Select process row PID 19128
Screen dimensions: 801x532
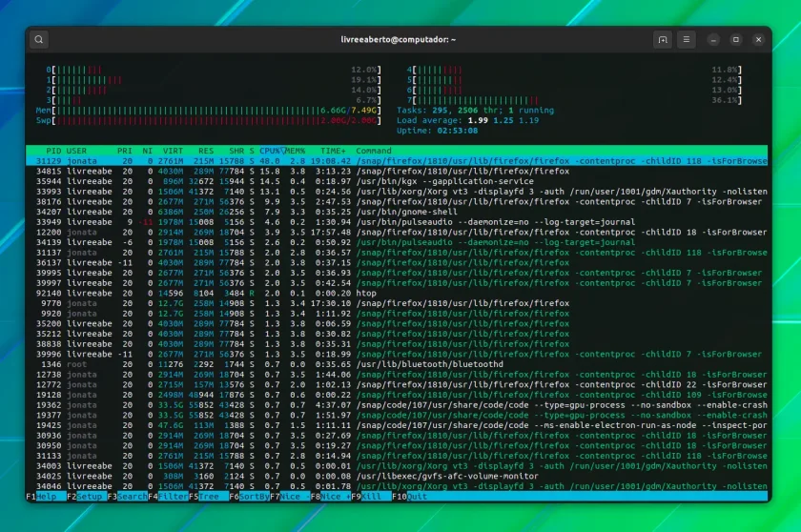coord(397,395)
